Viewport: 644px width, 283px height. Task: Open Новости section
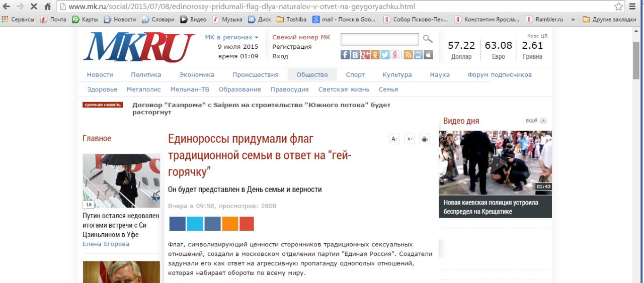(x=100, y=74)
